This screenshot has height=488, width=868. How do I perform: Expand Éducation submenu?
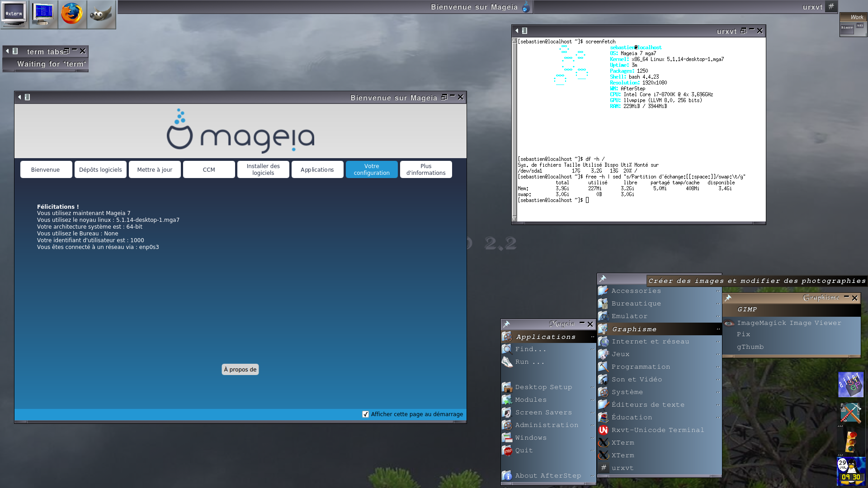(x=659, y=418)
